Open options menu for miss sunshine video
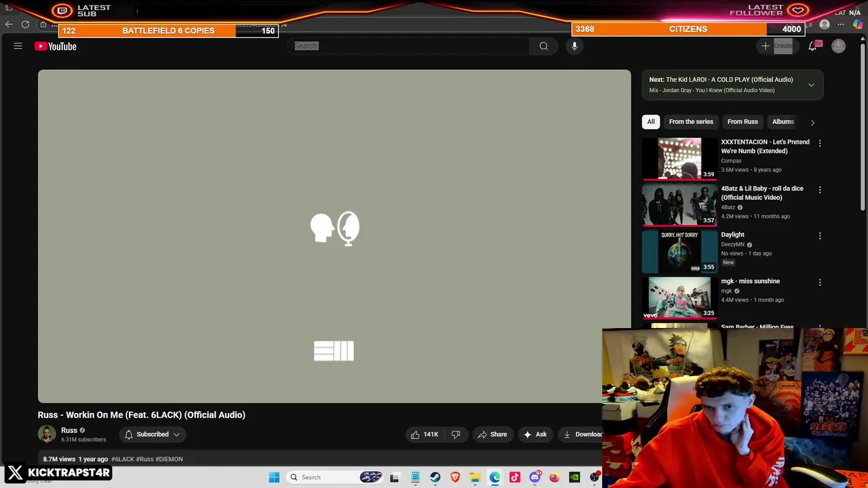868x488 pixels. [820, 282]
